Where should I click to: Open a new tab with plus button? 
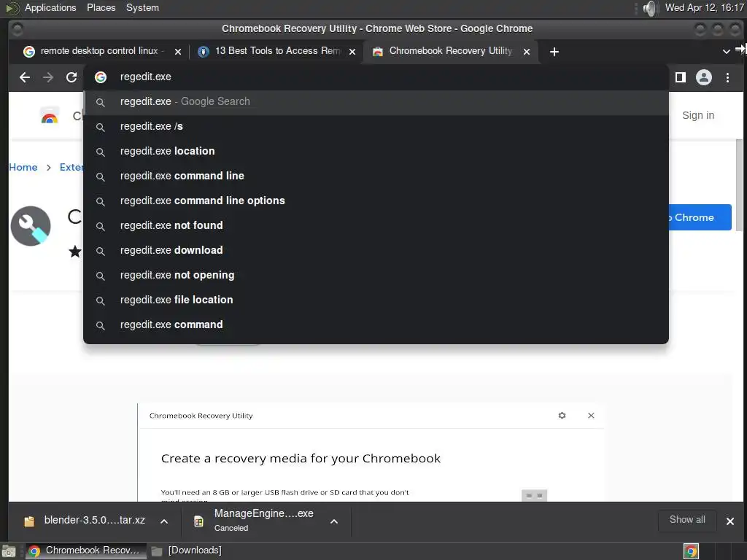click(x=554, y=52)
